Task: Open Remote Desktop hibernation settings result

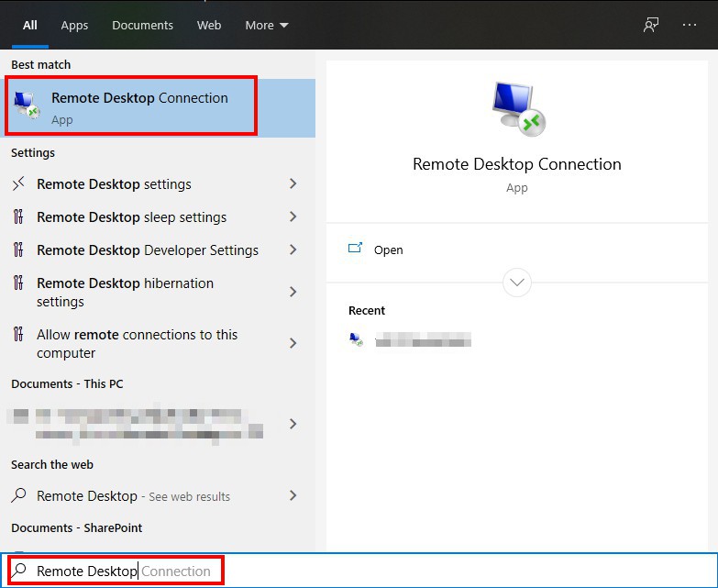Action: click(158, 293)
